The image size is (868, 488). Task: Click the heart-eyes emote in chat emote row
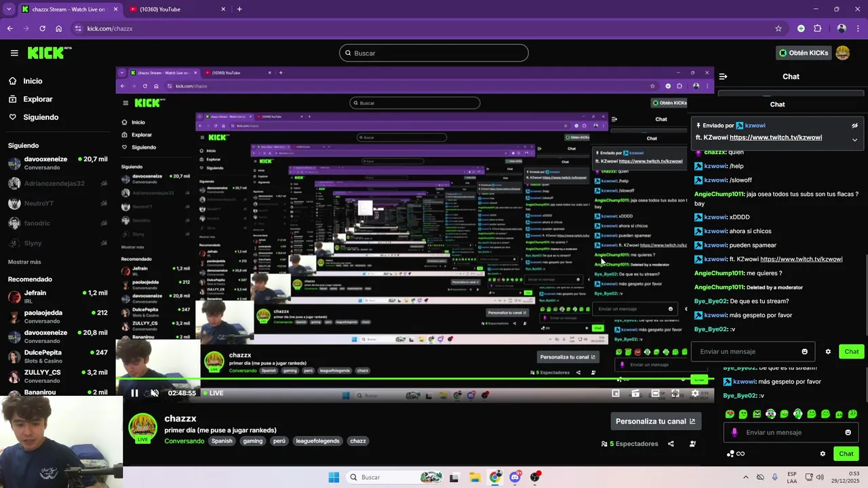(x=730, y=414)
